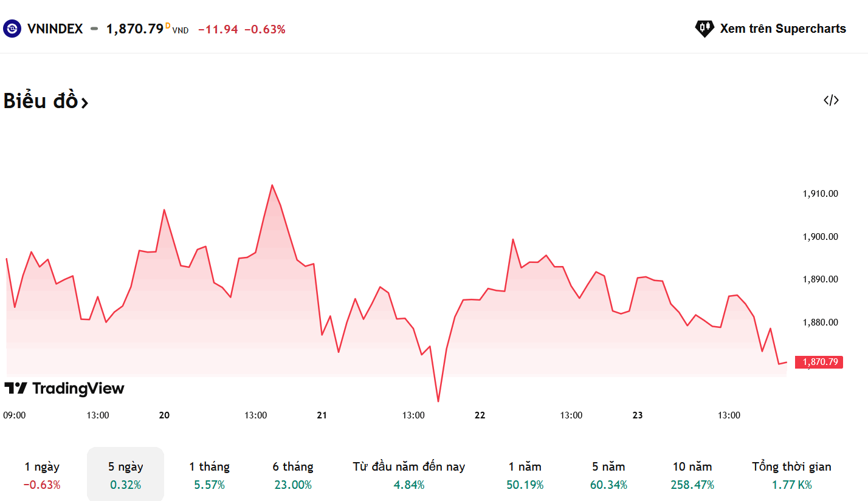This screenshot has height=501, width=868.
Task: Click the 1,870.79 current price label
Action: (x=820, y=363)
